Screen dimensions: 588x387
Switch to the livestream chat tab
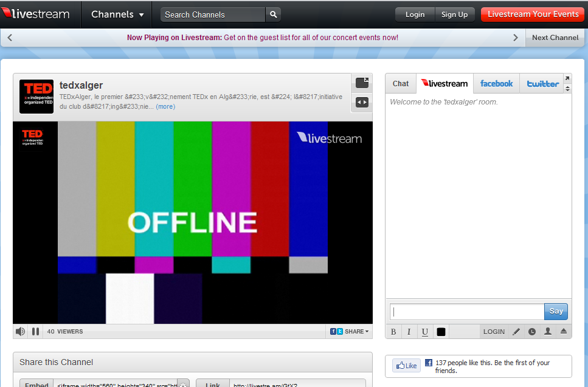coord(444,83)
